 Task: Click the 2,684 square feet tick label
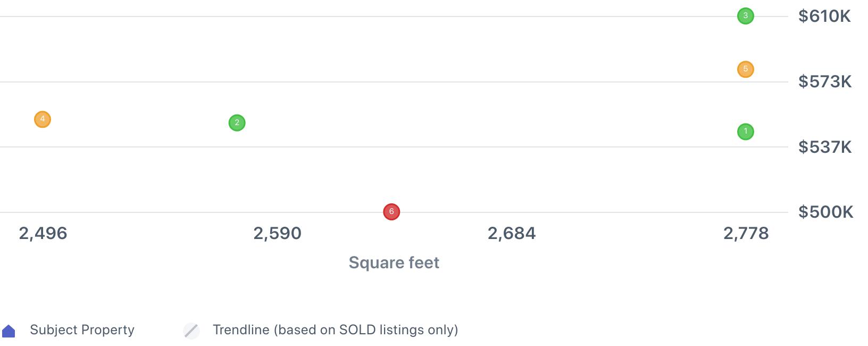pos(512,233)
